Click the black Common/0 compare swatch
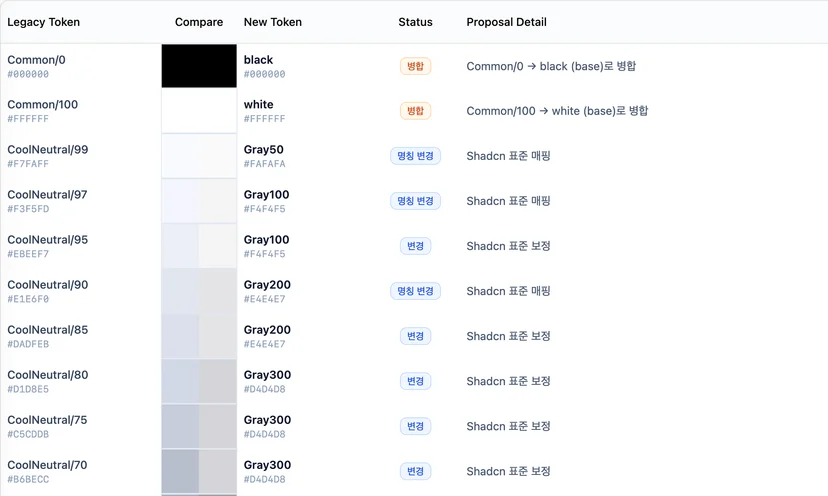Screen dimensions: 828x496 pos(199,66)
